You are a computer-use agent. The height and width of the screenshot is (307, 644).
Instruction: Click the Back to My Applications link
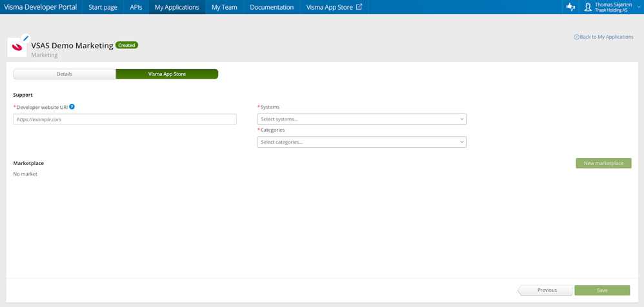(x=607, y=37)
